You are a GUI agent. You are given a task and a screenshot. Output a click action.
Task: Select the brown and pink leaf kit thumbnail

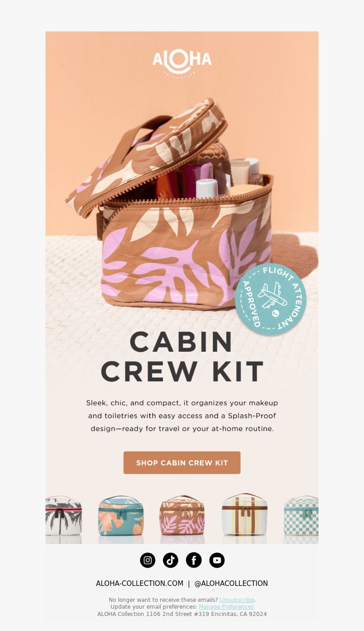pyautogui.click(x=182, y=516)
